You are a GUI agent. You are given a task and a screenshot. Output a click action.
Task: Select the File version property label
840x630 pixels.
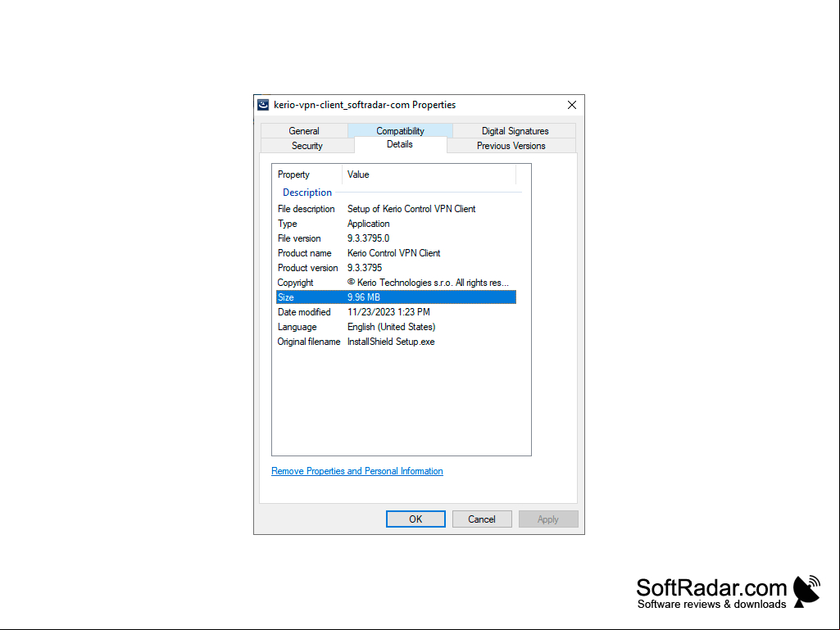299,238
